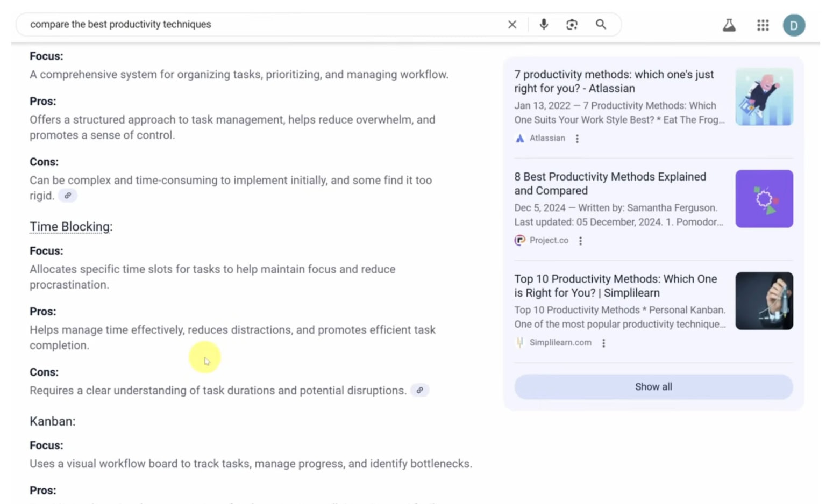
Task: Open '8 Best Productivity Methods Explained' link
Action: click(610, 183)
